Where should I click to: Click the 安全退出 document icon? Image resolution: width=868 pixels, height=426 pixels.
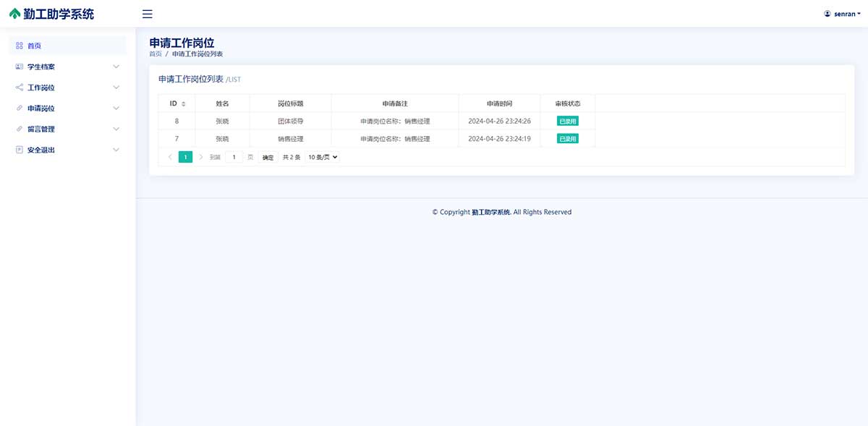(x=20, y=150)
